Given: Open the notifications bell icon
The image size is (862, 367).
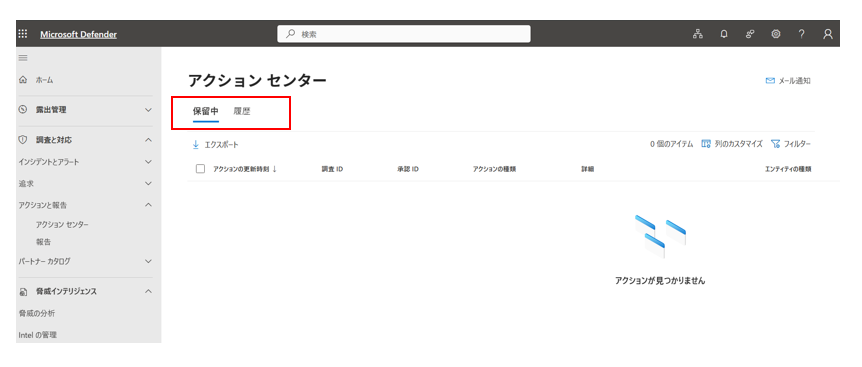Looking at the screenshot, I should [x=724, y=34].
